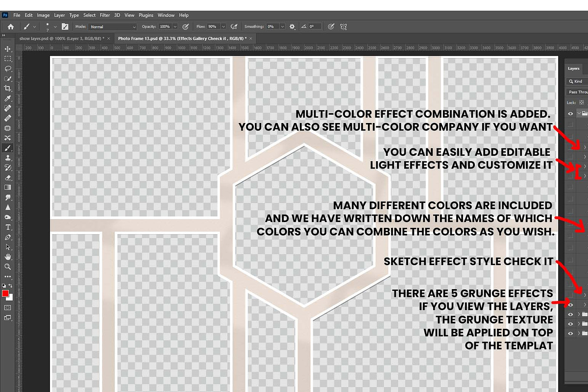Viewport: 588px width, 392px height.
Task: Click the Opacity 100% value field
Action: pos(165,26)
